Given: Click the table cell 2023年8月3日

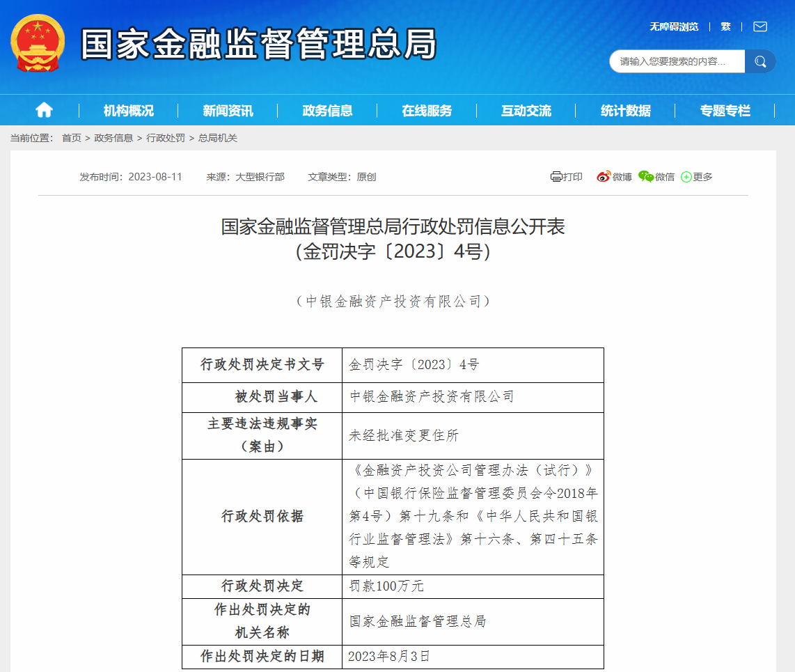Looking at the screenshot, I should (389, 656).
